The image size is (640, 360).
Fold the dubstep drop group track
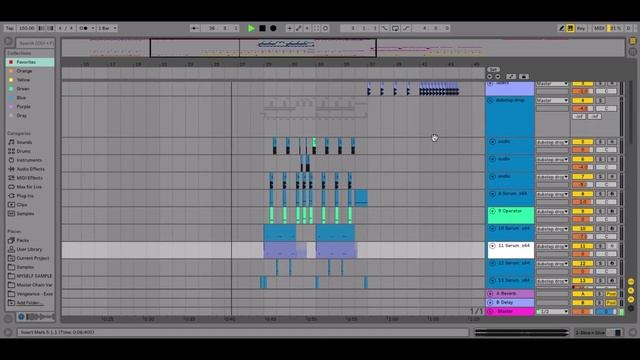tap(491, 100)
